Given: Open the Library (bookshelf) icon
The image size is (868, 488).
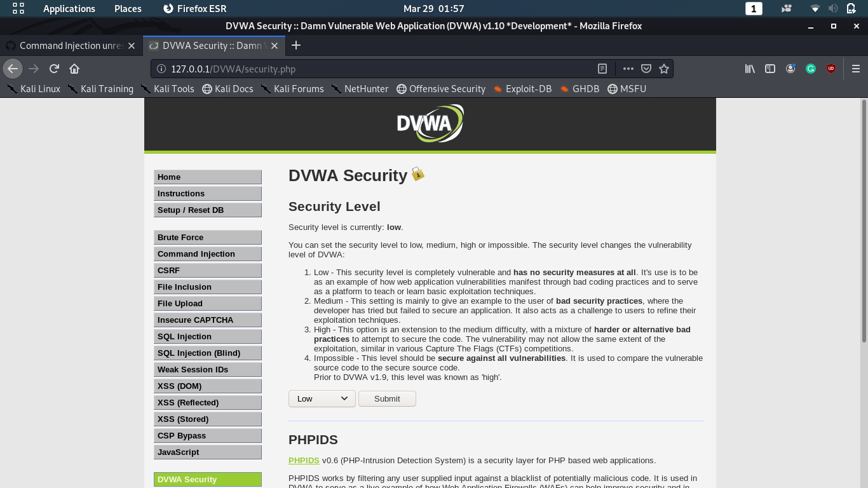Looking at the screenshot, I should [749, 68].
